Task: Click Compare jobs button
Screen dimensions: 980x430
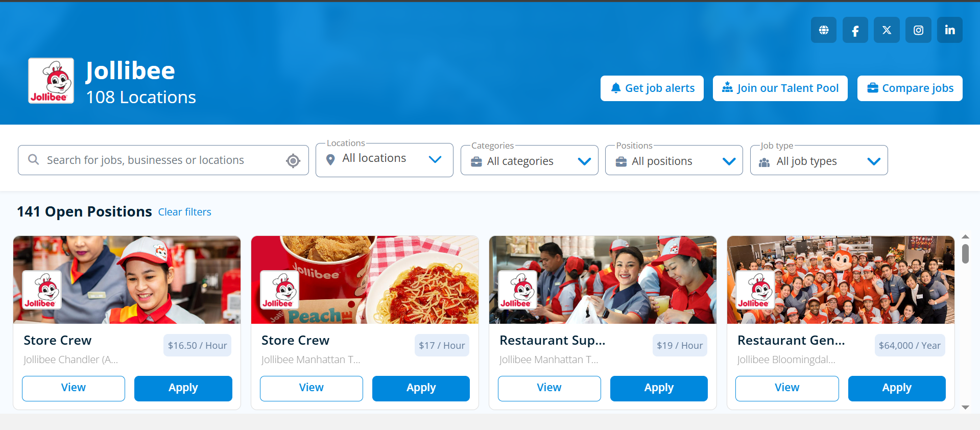Action: click(x=910, y=88)
